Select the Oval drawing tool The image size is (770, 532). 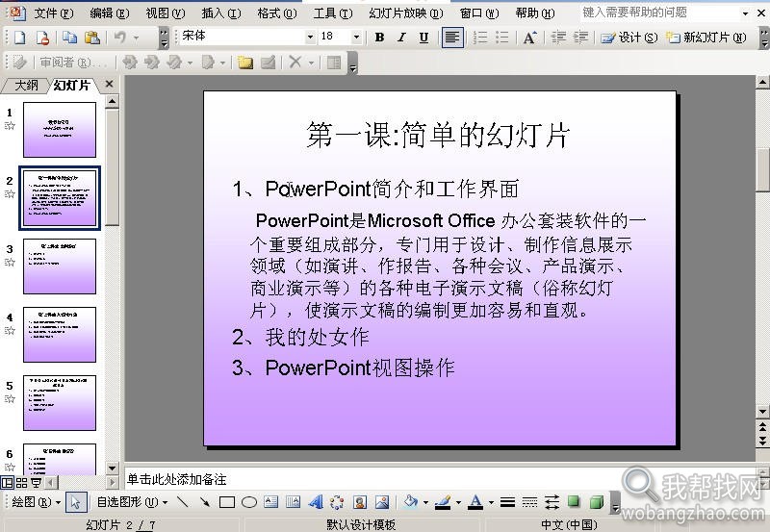[249, 502]
